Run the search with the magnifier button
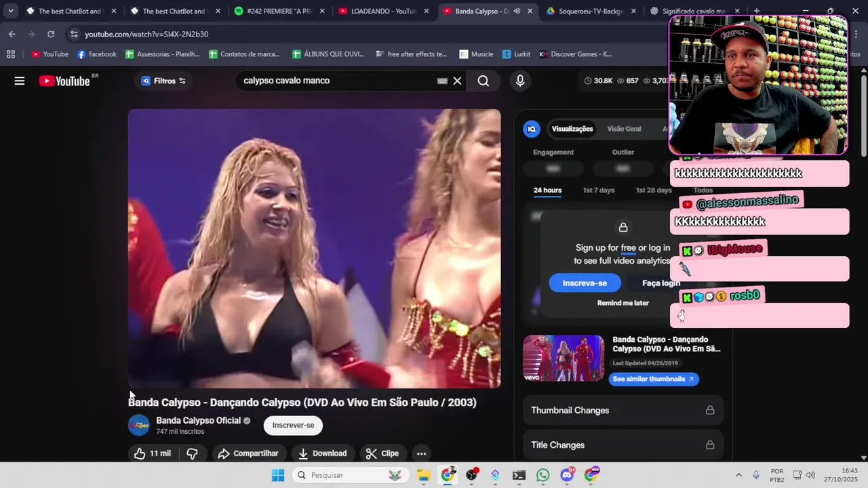The image size is (868, 488). click(483, 81)
